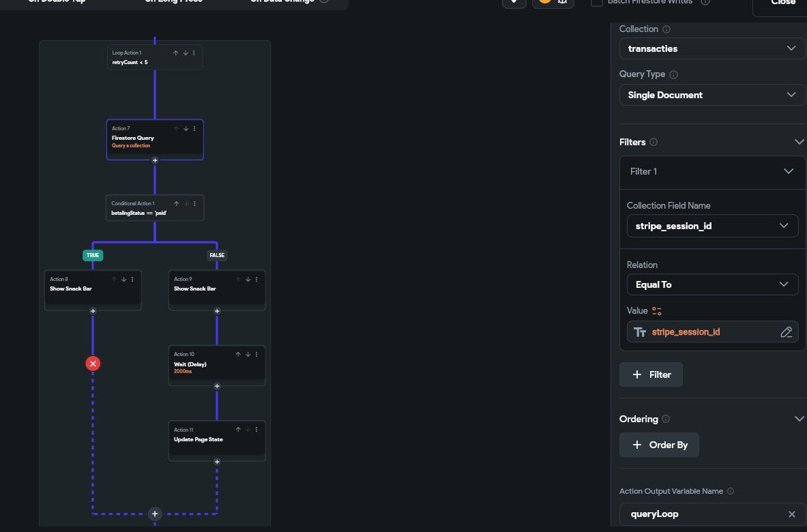Open Loop Action 1 three-dot menu
The width and height of the screenshot is (807, 532).
click(194, 53)
